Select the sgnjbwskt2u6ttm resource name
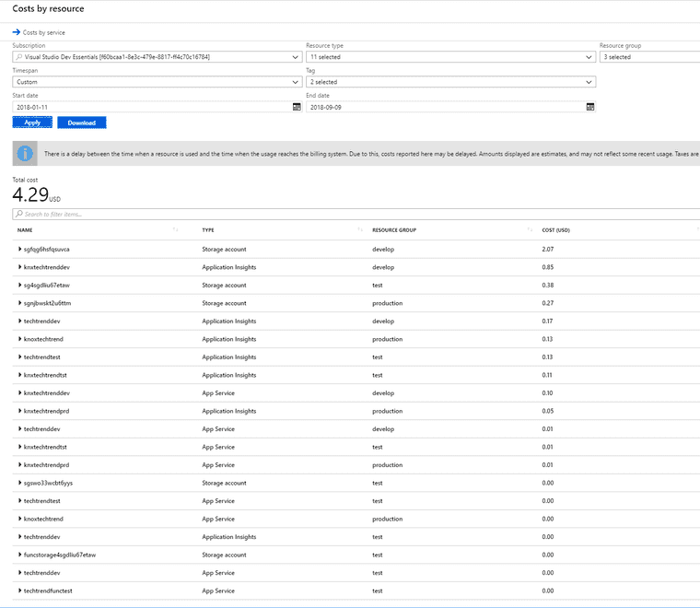The width and height of the screenshot is (700, 608). pyautogui.click(x=47, y=303)
